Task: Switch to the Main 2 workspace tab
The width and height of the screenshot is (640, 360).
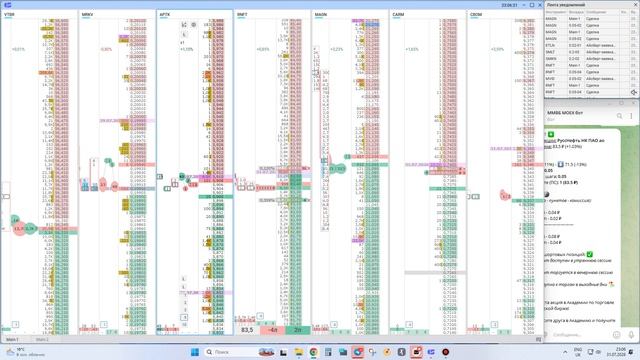Action: click(x=42, y=340)
